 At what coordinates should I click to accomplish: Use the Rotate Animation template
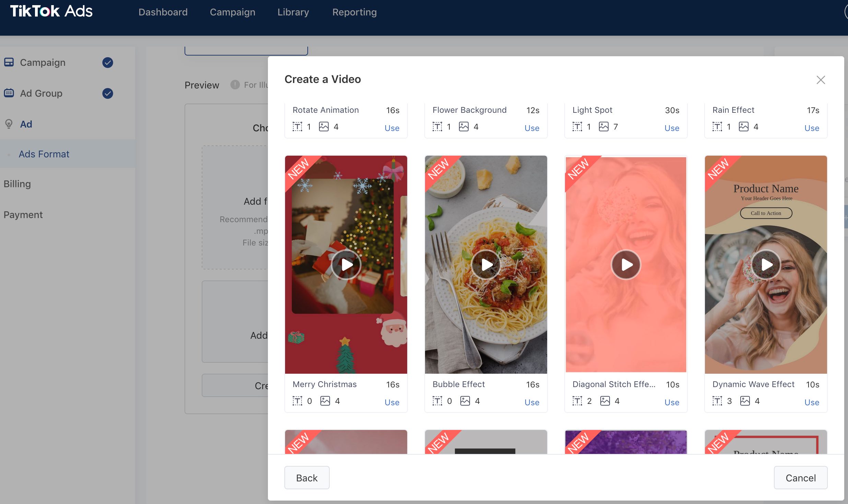[392, 128]
